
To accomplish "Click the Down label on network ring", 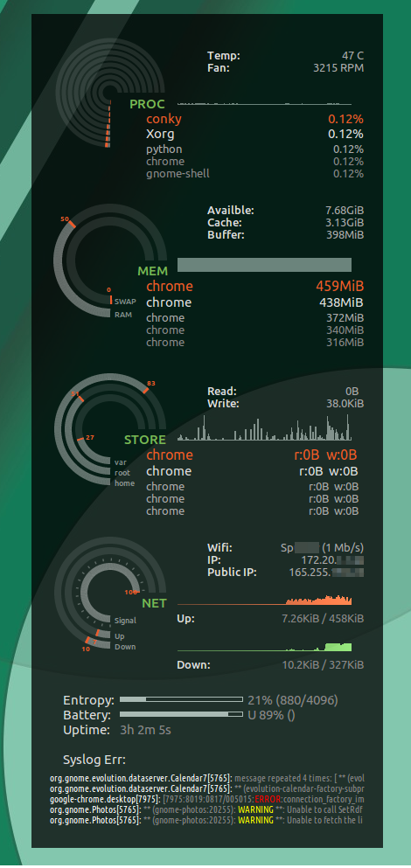I will pyautogui.click(x=125, y=647).
